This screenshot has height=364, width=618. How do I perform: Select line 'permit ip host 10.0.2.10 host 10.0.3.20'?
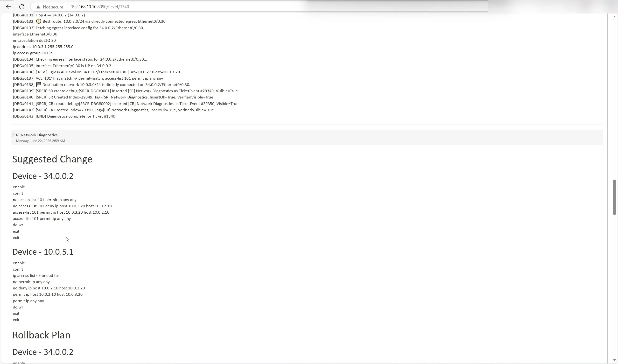click(48, 294)
